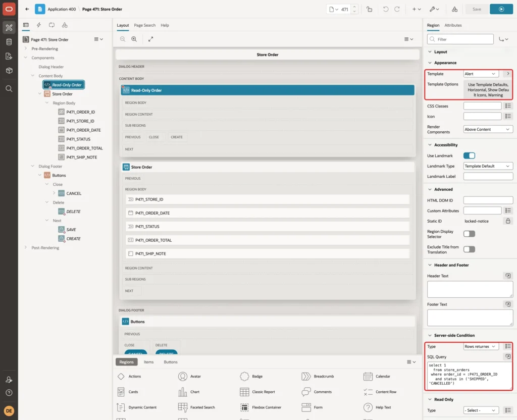Expand Post-Rendering tree node
517x420 pixels.
pyautogui.click(x=26, y=247)
